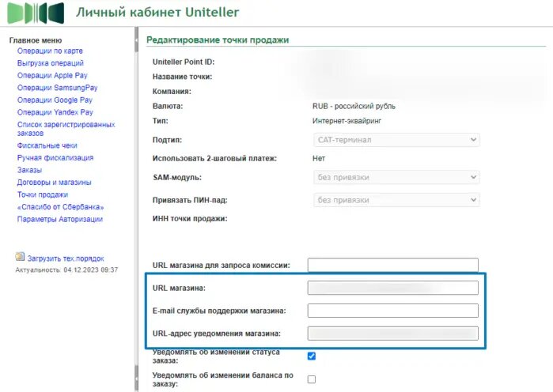This screenshot has width=553, height=392.
Task: Open Выгрузка операций menu link
Action: click(51, 63)
